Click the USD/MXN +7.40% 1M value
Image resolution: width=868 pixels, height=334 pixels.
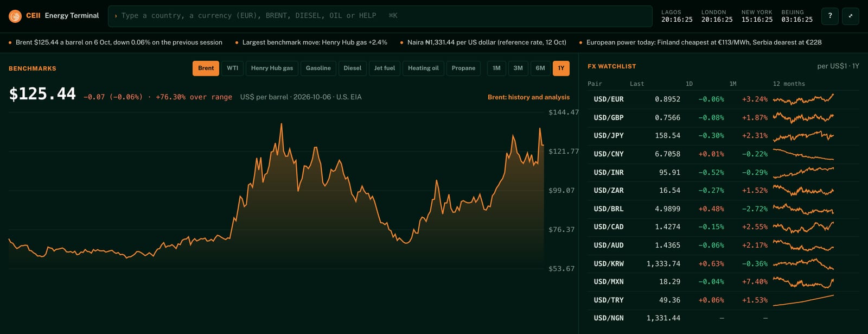(x=755, y=282)
